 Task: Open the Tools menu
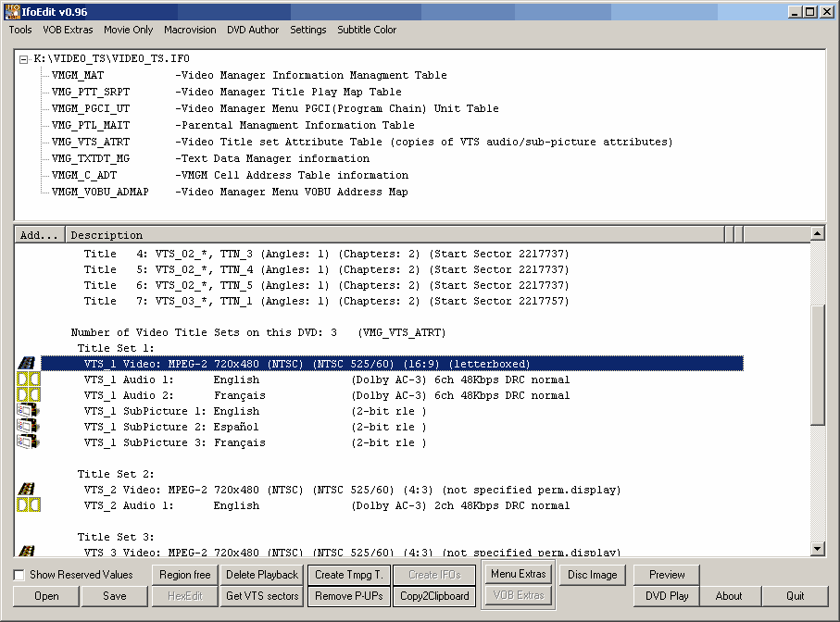pos(20,30)
